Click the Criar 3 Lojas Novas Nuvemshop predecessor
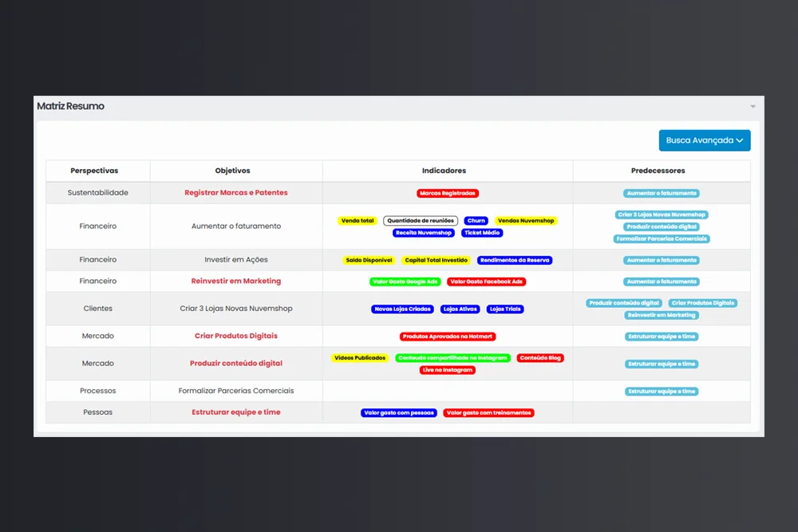This screenshot has width=798, height=532. (x=662, y=215)
